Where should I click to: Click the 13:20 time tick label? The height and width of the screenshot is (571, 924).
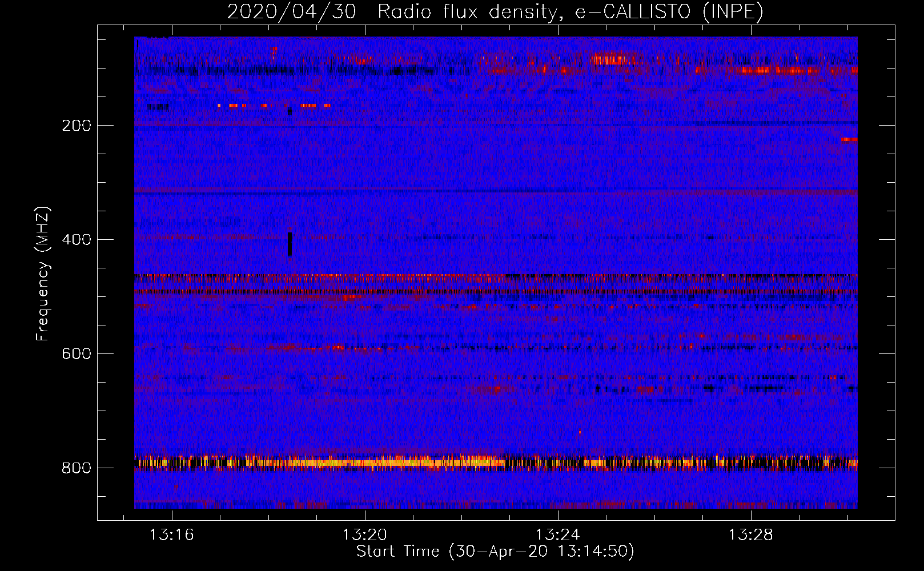(x=365, y=535)
